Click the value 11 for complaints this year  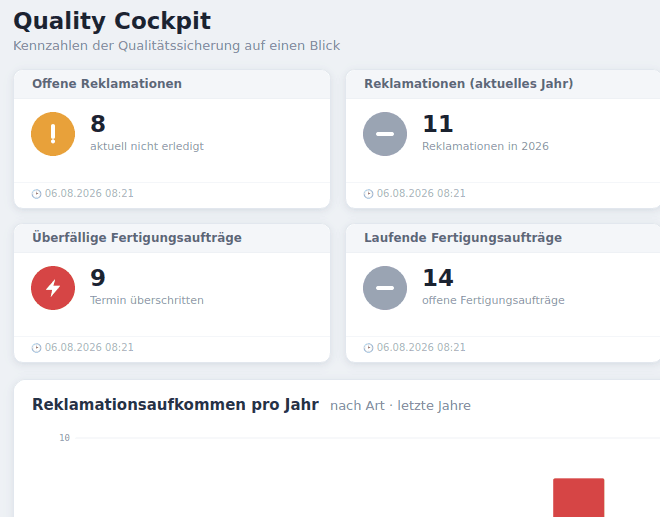point(438,124)
